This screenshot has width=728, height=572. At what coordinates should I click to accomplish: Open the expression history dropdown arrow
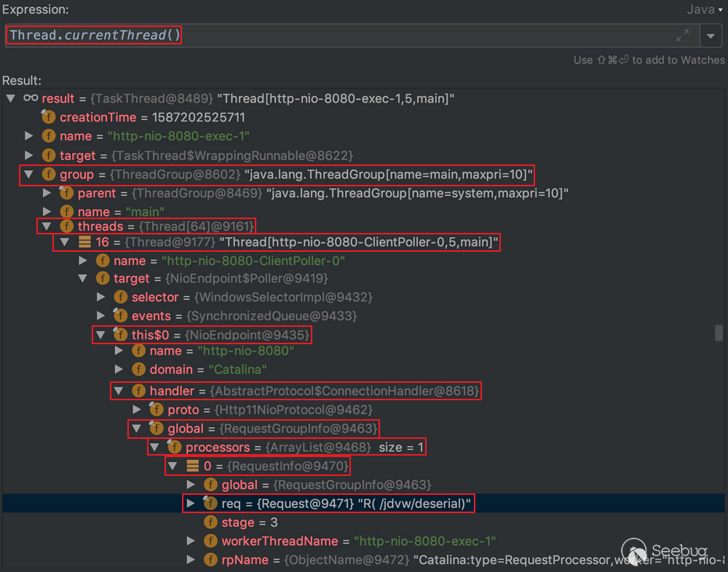click(x=711, y=36)
